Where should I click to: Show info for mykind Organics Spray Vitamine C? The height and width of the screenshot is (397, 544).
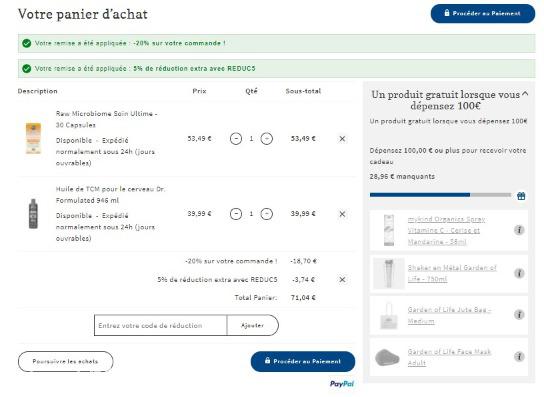click(x=519, y=230)
